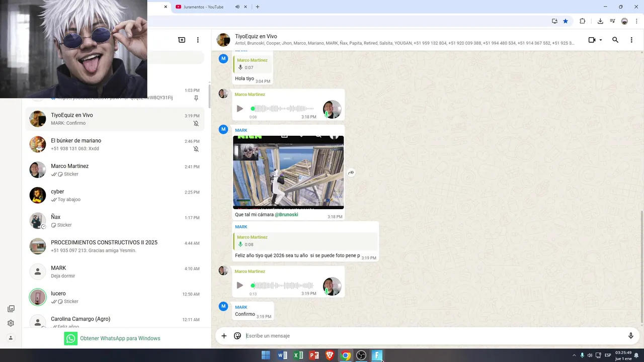The width and height of the screenshot is (644, 362).
Task: Open Excel from the taskbar
Action: coord(298,355)
